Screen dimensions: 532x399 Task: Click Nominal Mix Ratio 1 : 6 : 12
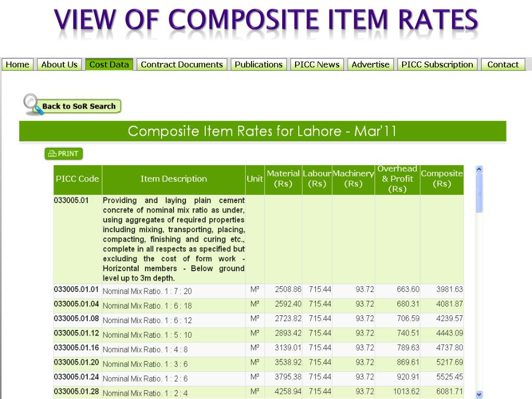coord(147,321)
